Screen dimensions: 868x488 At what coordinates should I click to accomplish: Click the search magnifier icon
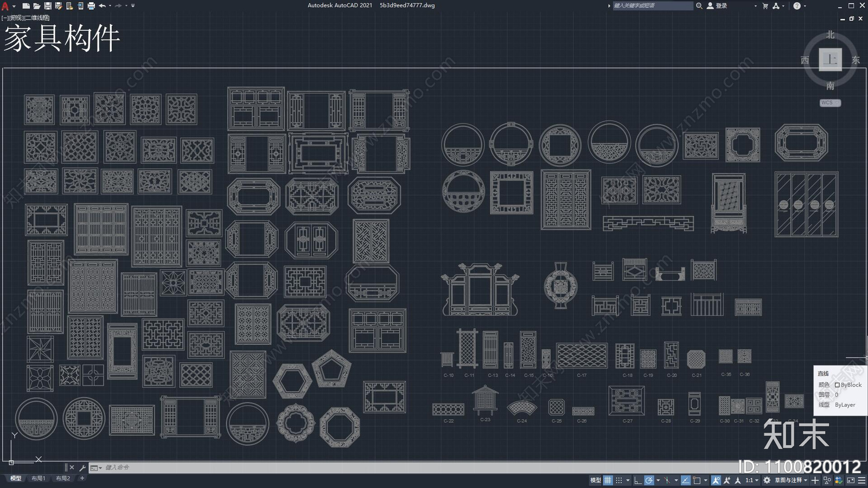[x=699, y=6]
